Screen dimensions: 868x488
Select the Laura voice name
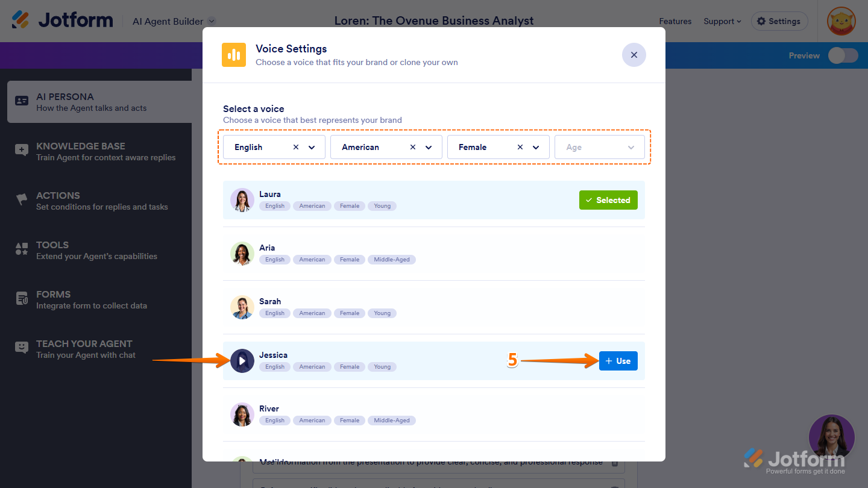[270, 194]
